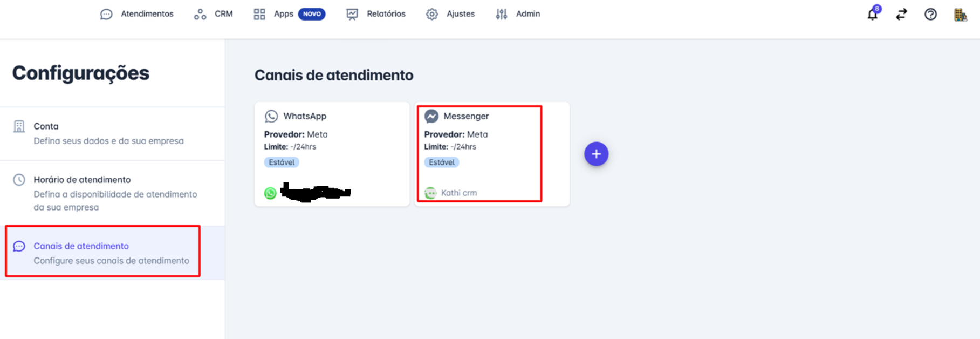Click the notifications bell icon

tap(872, 14)
